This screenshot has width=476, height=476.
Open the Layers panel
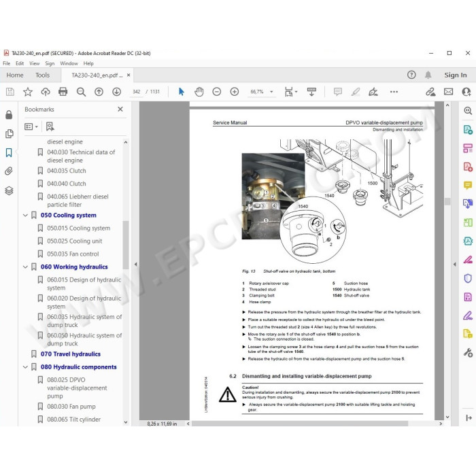pos(9,190)
